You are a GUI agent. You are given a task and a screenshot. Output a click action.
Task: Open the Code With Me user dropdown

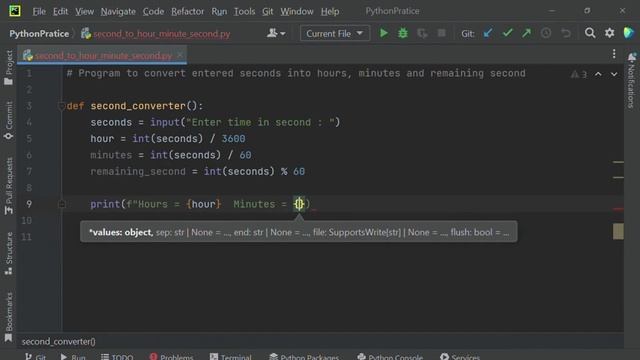click(x=276, y=33)
